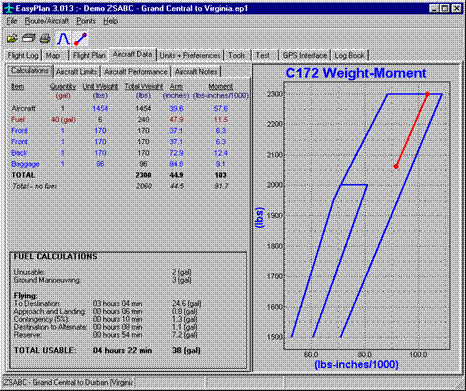Click the blue curve profile icon
Viewport: 466px width, 391px height.
click(63, 39)
